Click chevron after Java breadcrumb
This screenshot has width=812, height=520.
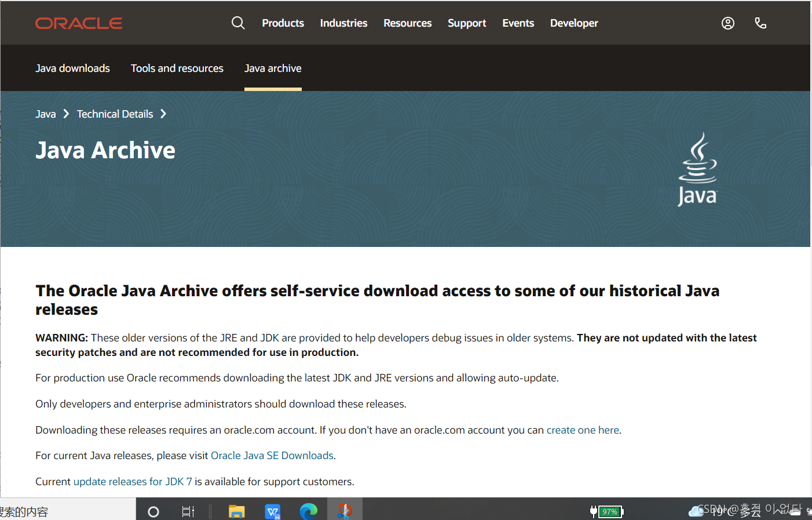(x=66, y=114)
